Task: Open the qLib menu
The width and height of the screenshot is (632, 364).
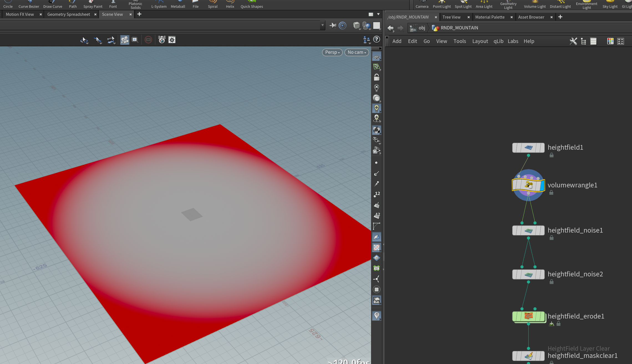Action: 498,41
